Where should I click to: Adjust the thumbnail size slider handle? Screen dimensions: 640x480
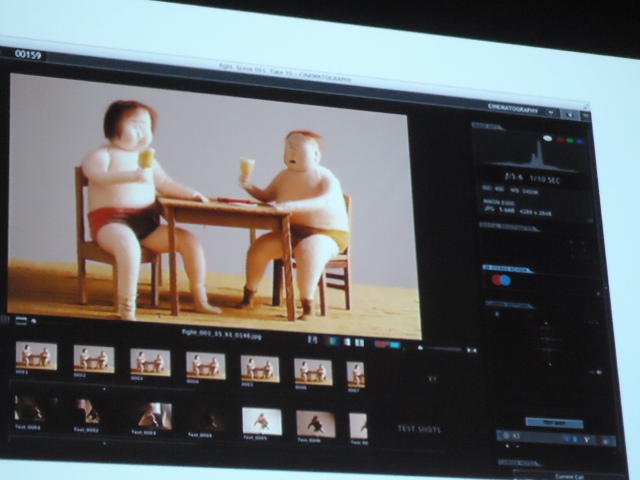click(420, 347)
